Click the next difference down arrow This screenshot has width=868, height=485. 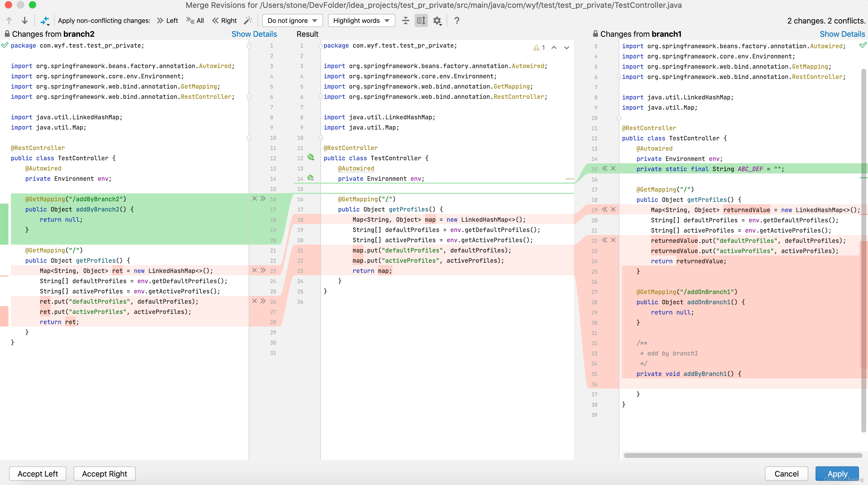25,20
